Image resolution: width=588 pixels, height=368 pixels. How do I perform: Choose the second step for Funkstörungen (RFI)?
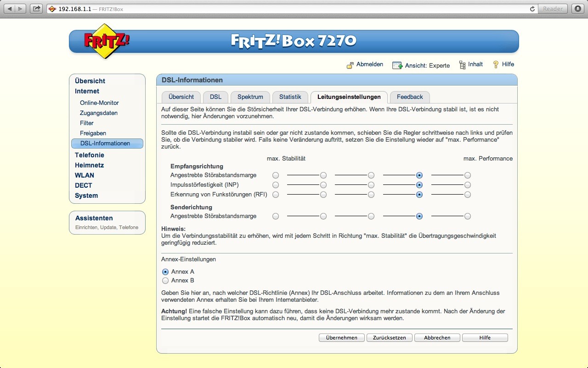click(323, 195)
